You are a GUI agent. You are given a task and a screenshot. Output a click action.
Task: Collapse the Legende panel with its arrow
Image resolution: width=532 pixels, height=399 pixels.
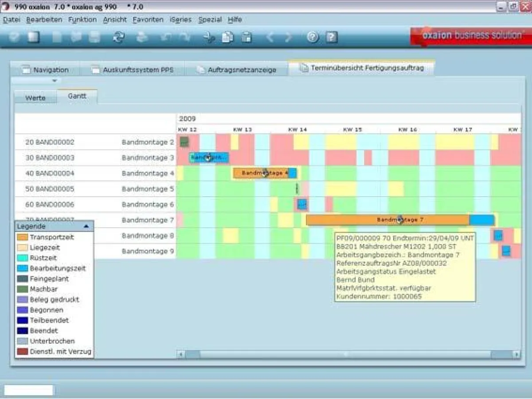pyautogui.click(x=87, y=226)
